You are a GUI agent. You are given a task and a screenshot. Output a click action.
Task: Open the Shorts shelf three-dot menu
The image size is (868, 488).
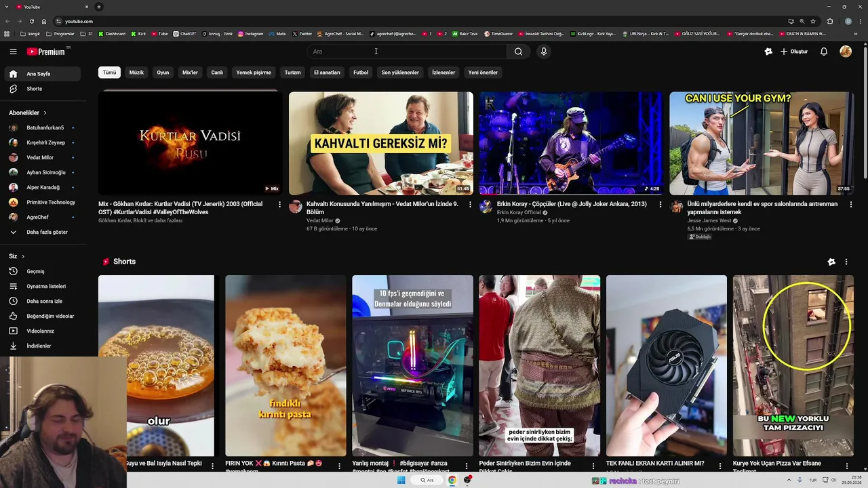pyautogui.click(x=846, y=262)
